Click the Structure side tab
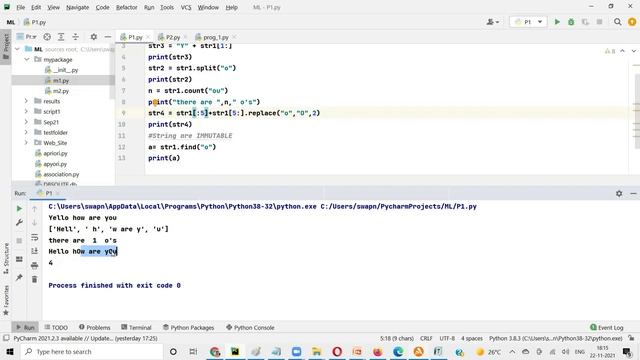 click(x=6, y=258)
